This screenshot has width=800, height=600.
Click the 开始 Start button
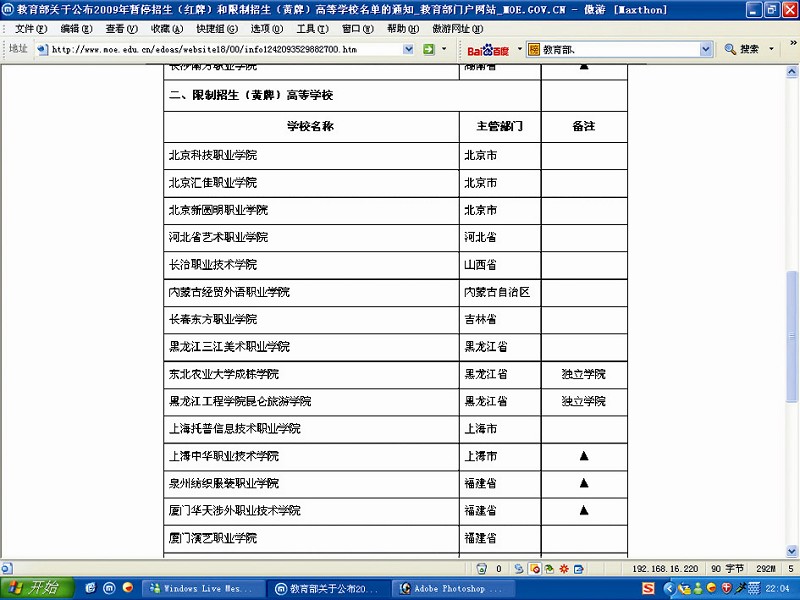(34, 588)
